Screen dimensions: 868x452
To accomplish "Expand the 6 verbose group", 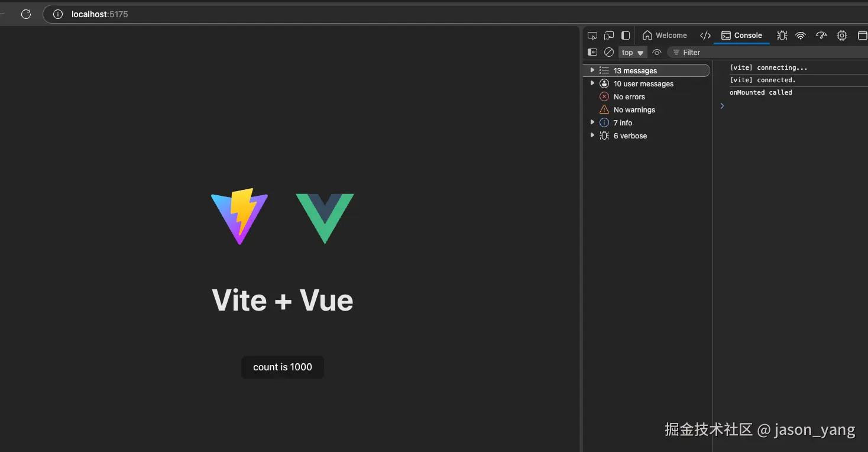I will point(592,135).
